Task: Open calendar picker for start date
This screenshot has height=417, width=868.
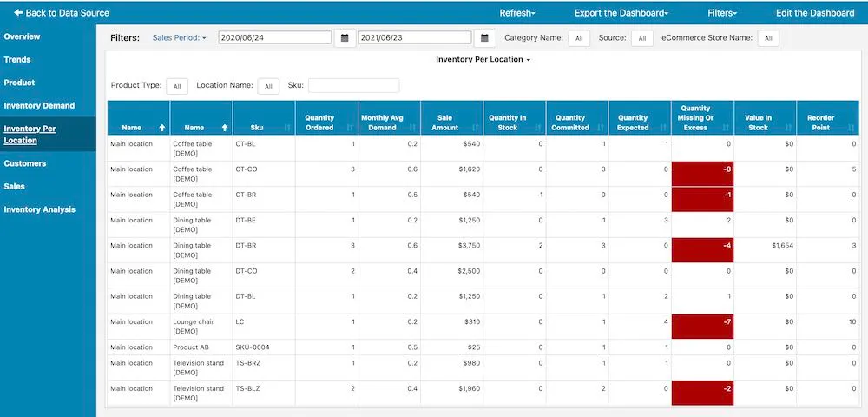Action: pyautogui.click(x=345, y=38)
